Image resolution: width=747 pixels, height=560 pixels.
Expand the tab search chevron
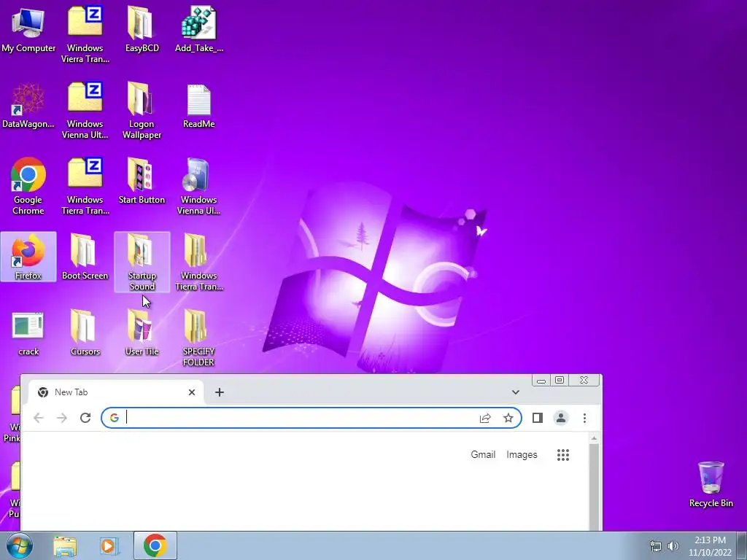(516, 392)
